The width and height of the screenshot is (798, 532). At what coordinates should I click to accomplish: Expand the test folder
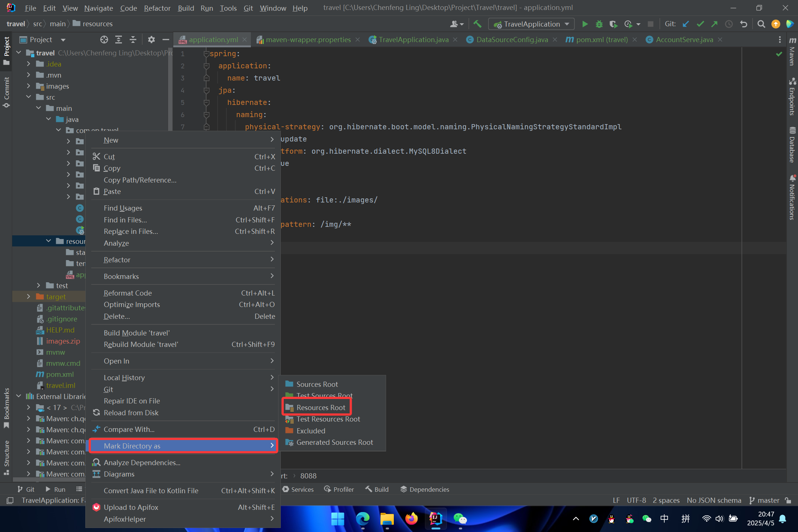click(x=38, y=286)
